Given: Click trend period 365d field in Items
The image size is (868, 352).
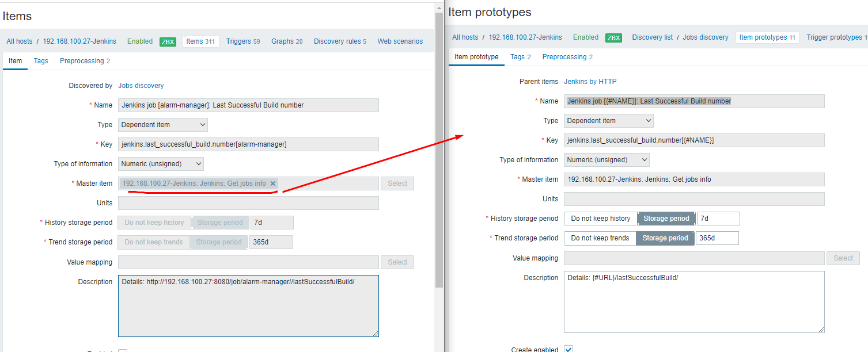Looking at the screenshot, I should [x=271, y=242].
